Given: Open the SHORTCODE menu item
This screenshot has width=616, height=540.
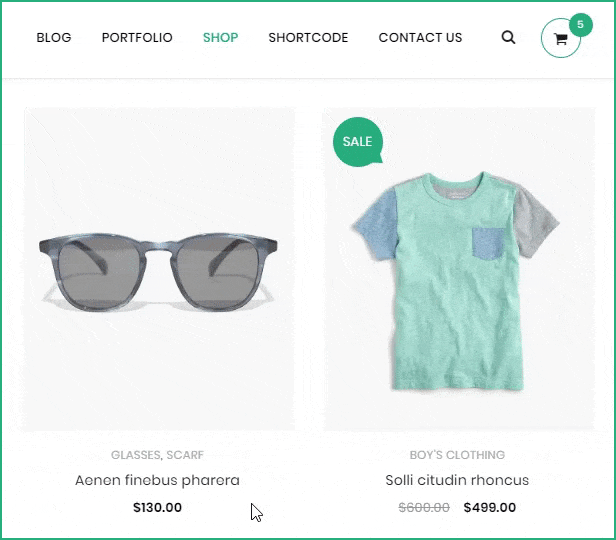Looking at the screenshot, I should tap(308, 38).
